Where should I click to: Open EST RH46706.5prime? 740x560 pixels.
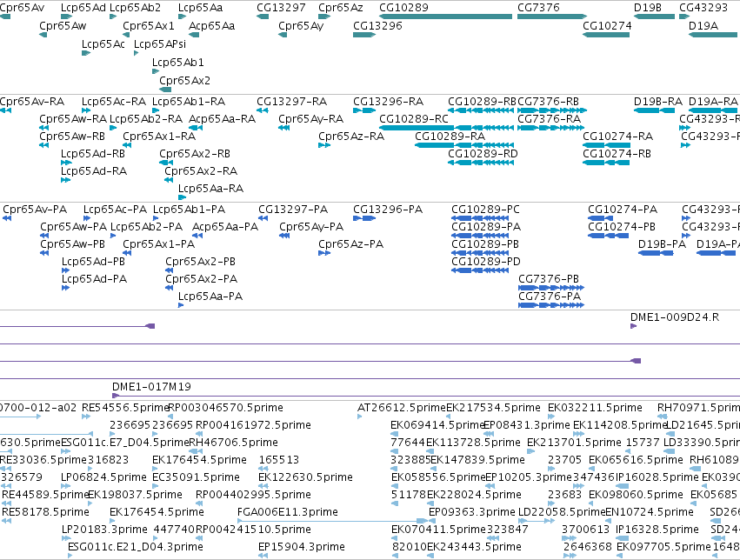tap(233, 443)
